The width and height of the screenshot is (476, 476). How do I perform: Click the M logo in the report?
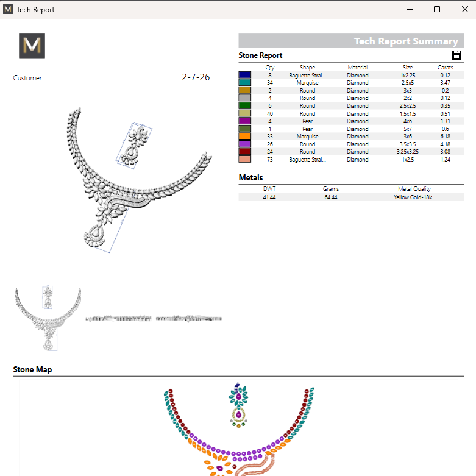[x=32, y=46]
